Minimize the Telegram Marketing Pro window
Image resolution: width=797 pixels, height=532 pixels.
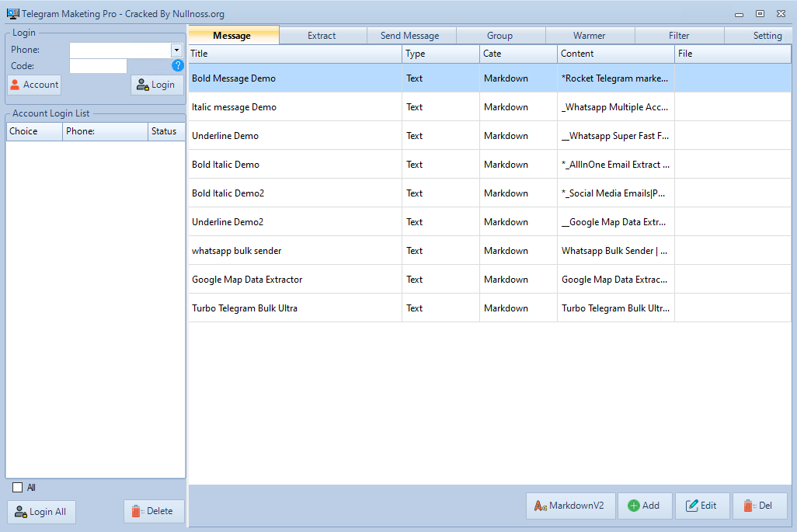click(x=739, y=14)
